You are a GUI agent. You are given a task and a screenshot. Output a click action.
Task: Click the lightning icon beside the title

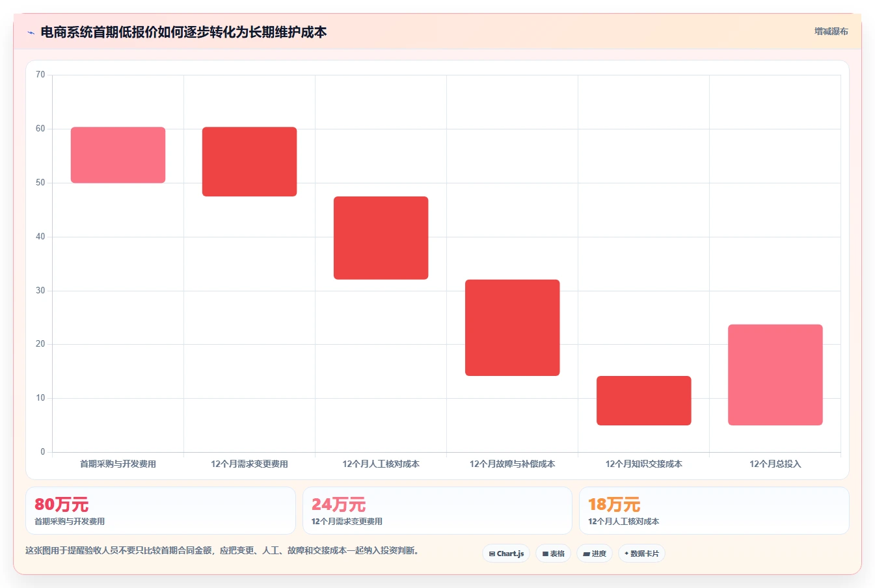coord(31,33)
